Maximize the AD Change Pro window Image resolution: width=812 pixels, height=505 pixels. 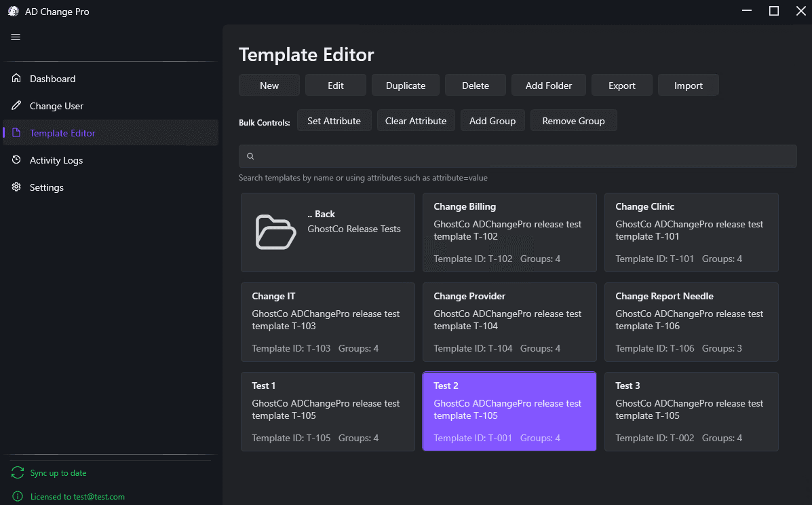(x=774, y=11)
